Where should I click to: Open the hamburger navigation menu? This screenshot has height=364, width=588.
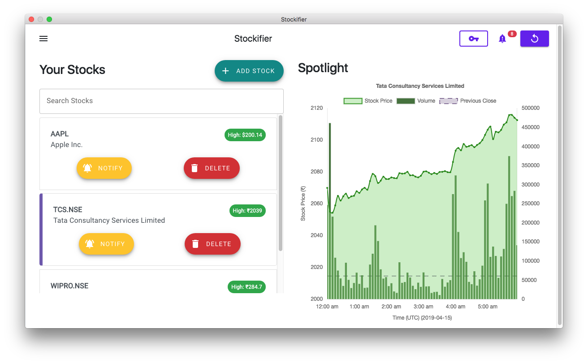point(43,39)
